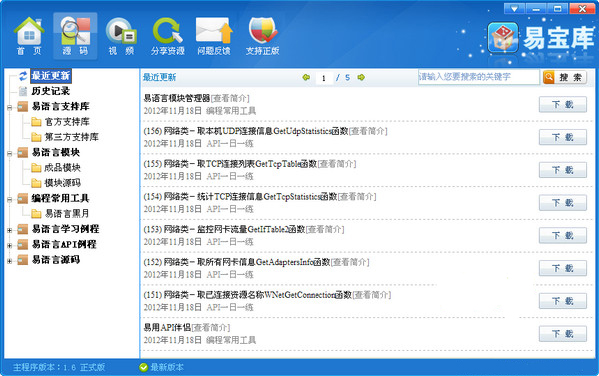
Task: Open the (156) 取本机UDP连接信息 entry title
Action: (x=246, y=131)
